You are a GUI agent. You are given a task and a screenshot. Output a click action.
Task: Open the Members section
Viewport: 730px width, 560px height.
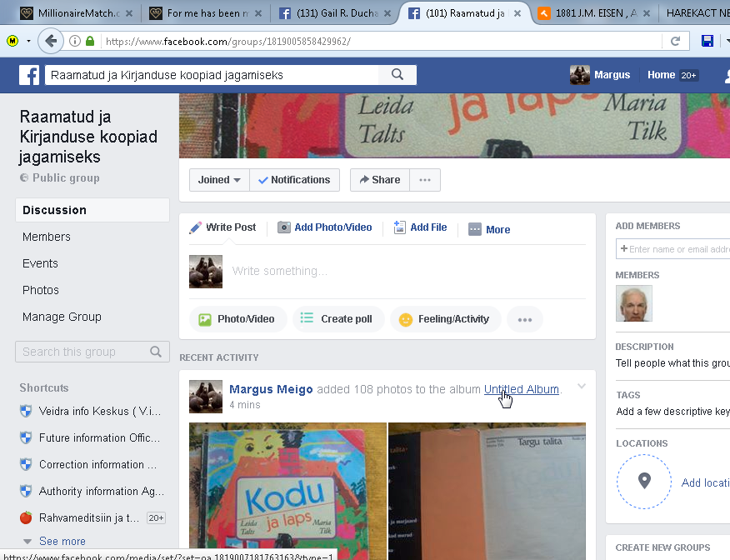tap(47, 237)
